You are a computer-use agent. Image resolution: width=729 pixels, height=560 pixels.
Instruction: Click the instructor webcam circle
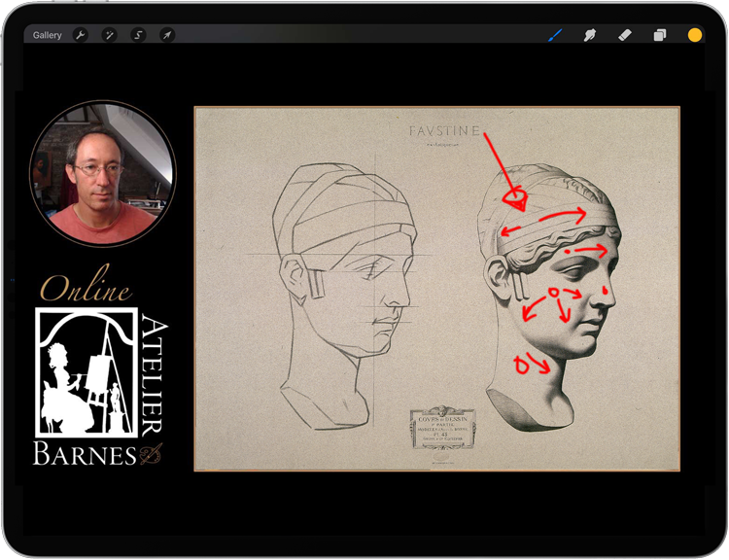(103, 173)
